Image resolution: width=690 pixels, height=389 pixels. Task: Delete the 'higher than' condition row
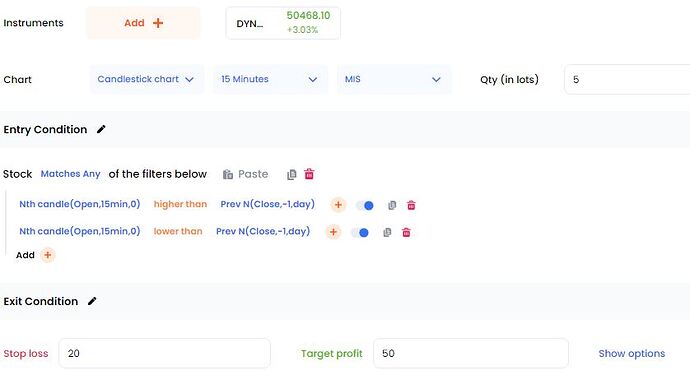click(411, 205)
